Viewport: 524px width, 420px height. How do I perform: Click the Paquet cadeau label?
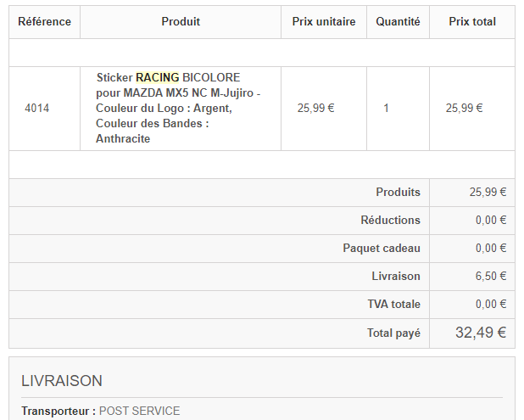click(x=382, y=249)
